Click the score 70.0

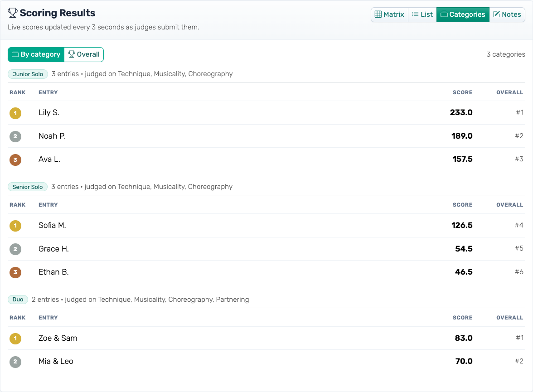pyautogui.click(x=464, y=361)
